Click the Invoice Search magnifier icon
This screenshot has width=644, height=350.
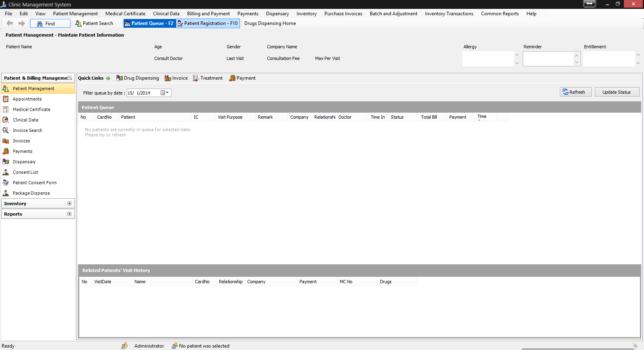coord(6,130)
